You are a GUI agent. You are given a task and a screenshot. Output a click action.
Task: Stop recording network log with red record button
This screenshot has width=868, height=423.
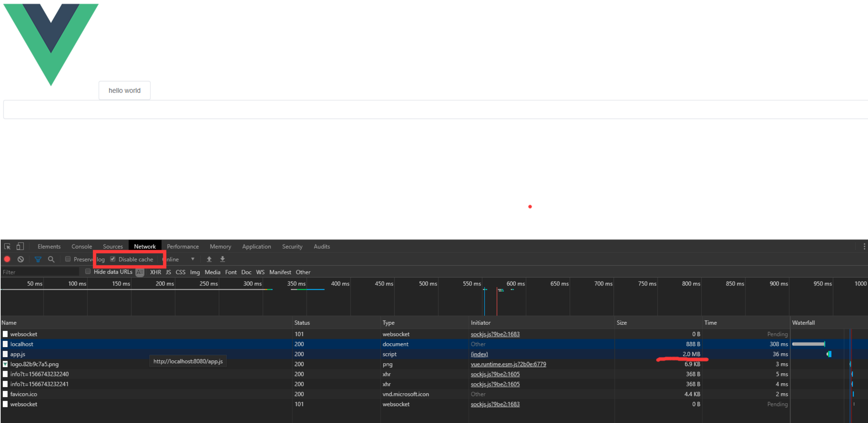(7, 259)
